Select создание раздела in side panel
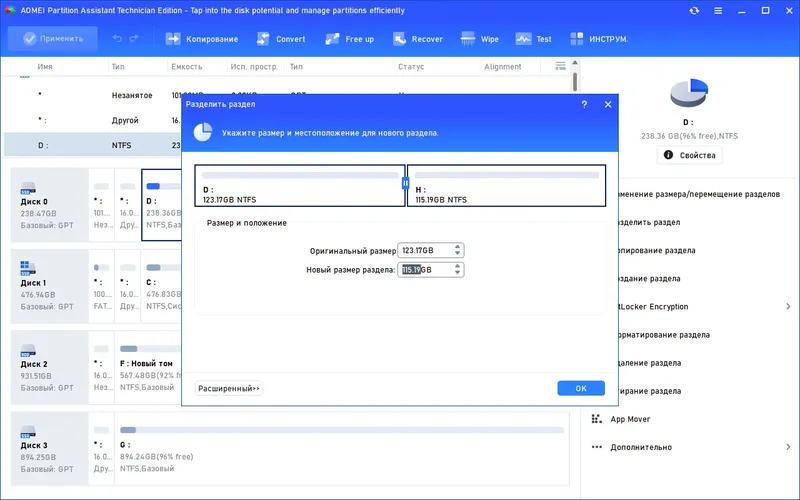This screenshot has width=800, height=500. tap(649, 279)
